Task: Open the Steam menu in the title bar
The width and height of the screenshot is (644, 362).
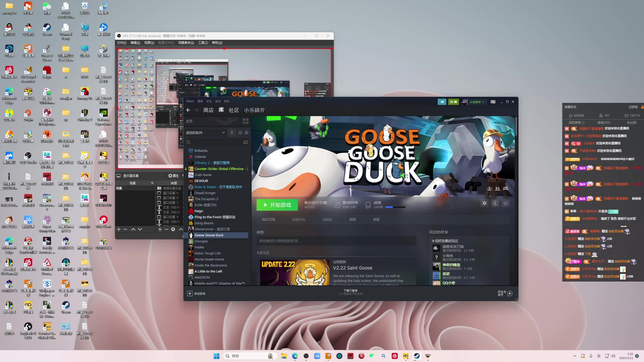Action: [x=190, y=101]
